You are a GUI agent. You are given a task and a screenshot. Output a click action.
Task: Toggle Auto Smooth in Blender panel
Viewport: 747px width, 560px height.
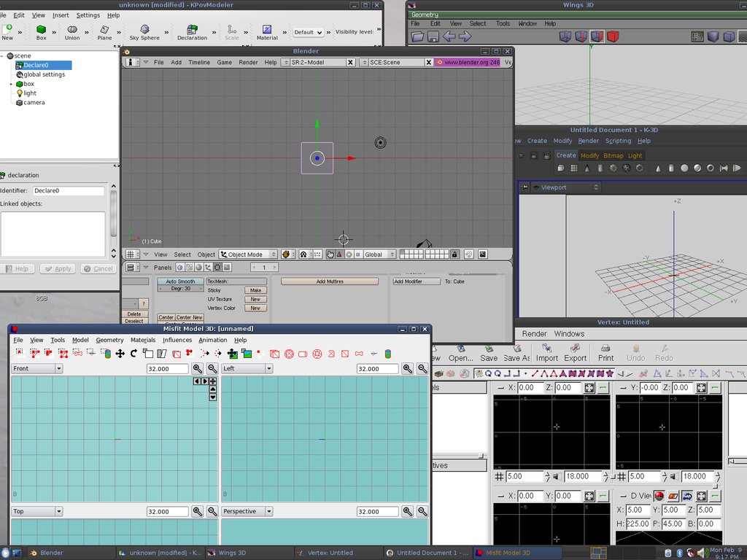point(180,281)
